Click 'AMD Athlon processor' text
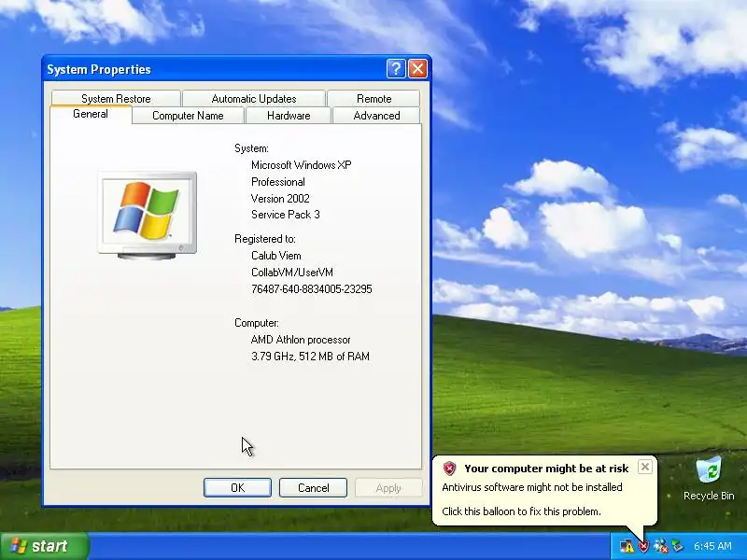This screenshot has width=747, height=560. (x=301, y=340)
